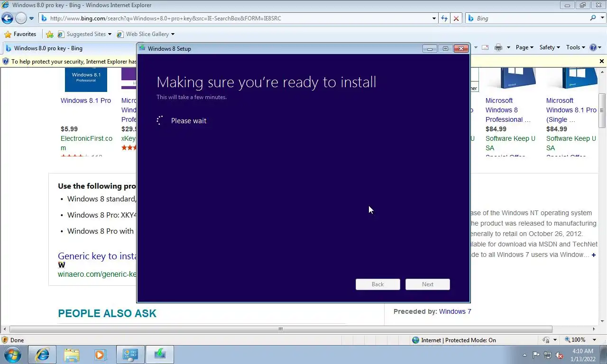Open the Windows 8.1 Pro product link
607x364 pixels.
pyautogui.click(x=86, y=100)
